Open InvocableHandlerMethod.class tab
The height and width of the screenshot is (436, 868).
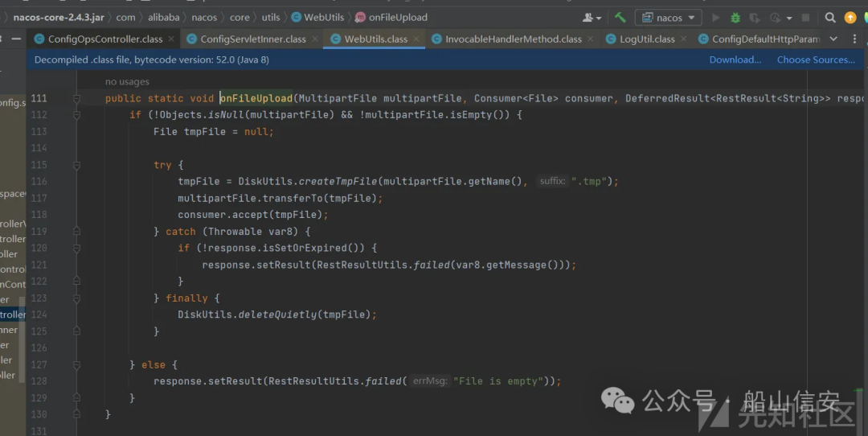pyautogui.click(x=512, y=39)
